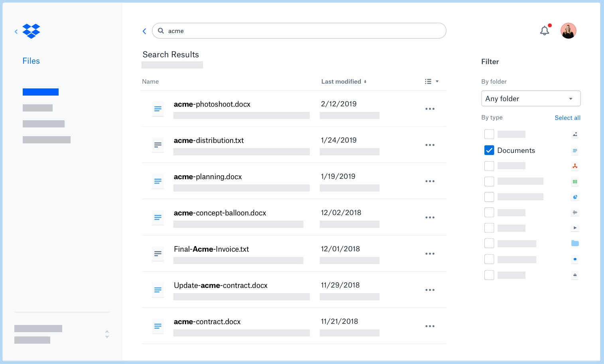Click the audio file type icon
604x364 pixels.
coord(574,212)
